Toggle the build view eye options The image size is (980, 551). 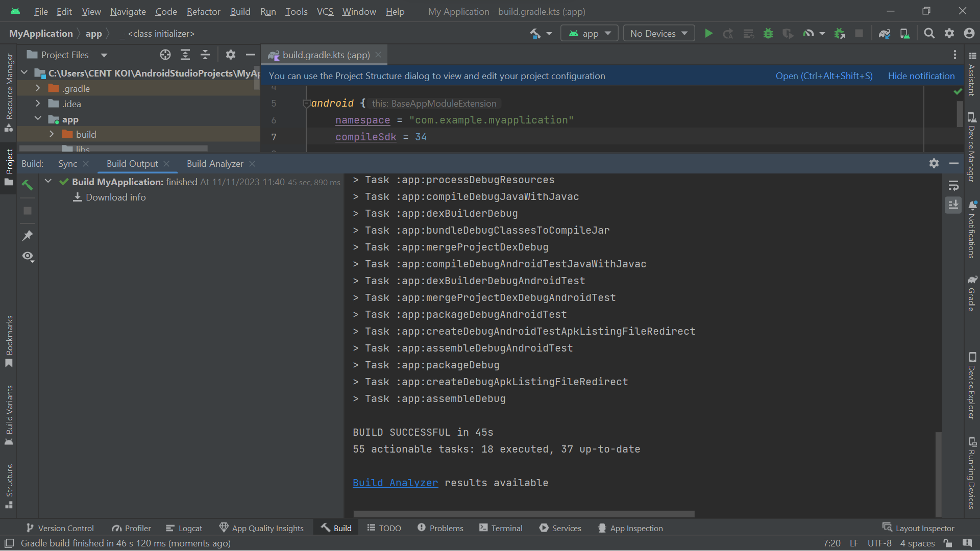click(28, 256)
